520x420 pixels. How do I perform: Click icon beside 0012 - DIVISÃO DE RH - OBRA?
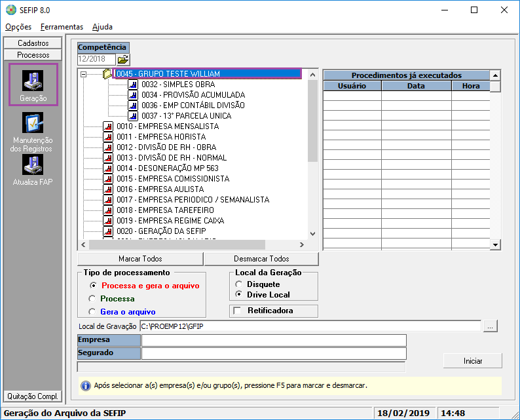[108, 147]
